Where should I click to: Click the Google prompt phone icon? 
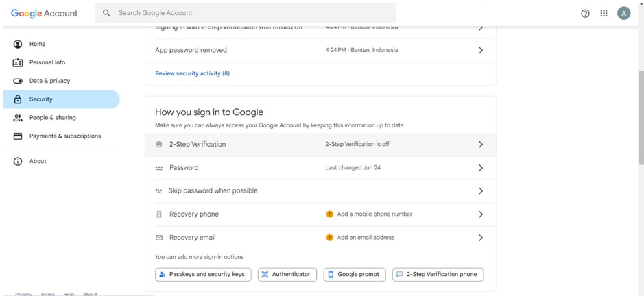331,274
